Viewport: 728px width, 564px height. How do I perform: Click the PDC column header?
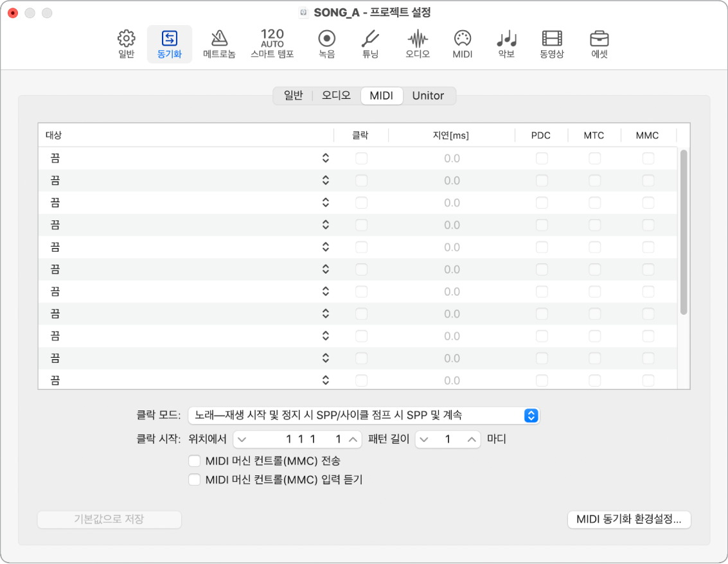point(541,136)
